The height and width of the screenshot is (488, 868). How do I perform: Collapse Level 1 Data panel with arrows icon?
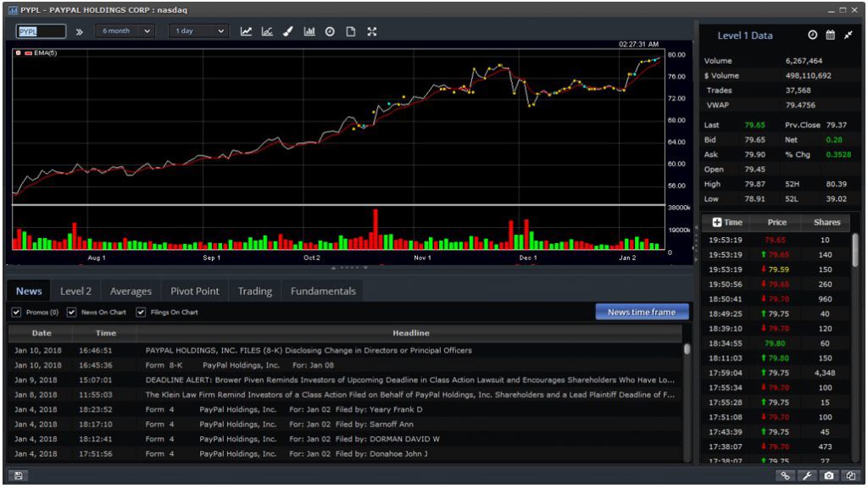[849, 35]
